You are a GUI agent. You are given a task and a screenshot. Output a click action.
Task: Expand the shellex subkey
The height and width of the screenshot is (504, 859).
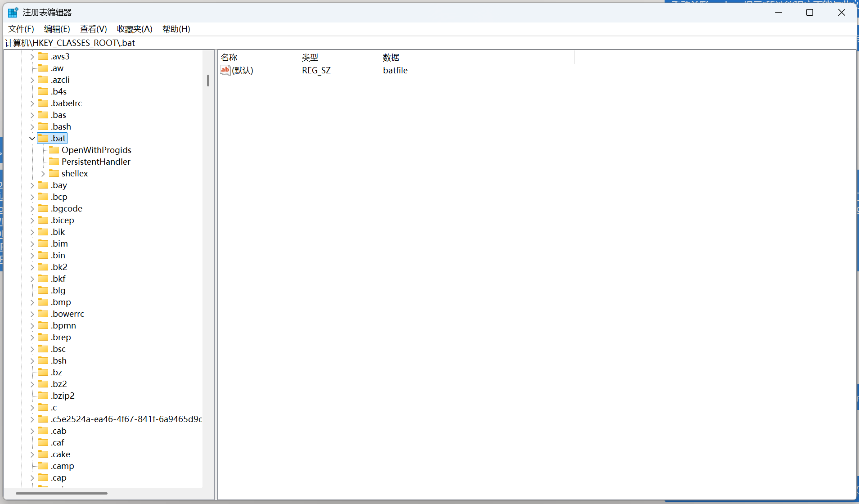(43, 173)
